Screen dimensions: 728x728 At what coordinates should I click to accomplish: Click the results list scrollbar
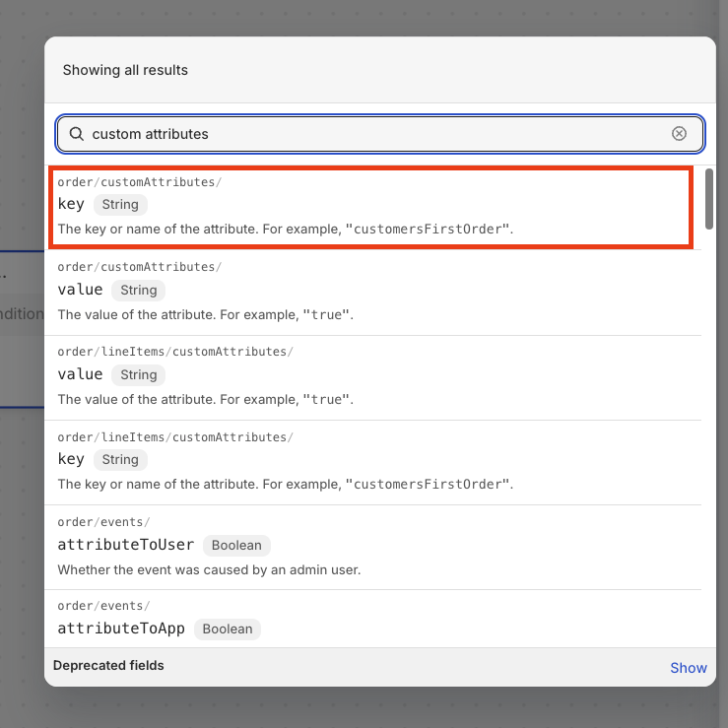pyautogui.click(x=709, y=199)
